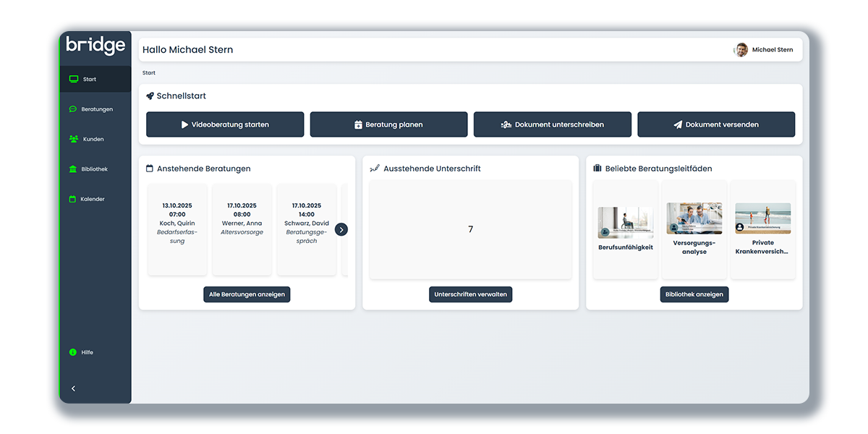This screenshot has height=434, width=868.
Task: Open the Bibliothek menu item label
Action: pyautogui.click(x=95, y=169)
